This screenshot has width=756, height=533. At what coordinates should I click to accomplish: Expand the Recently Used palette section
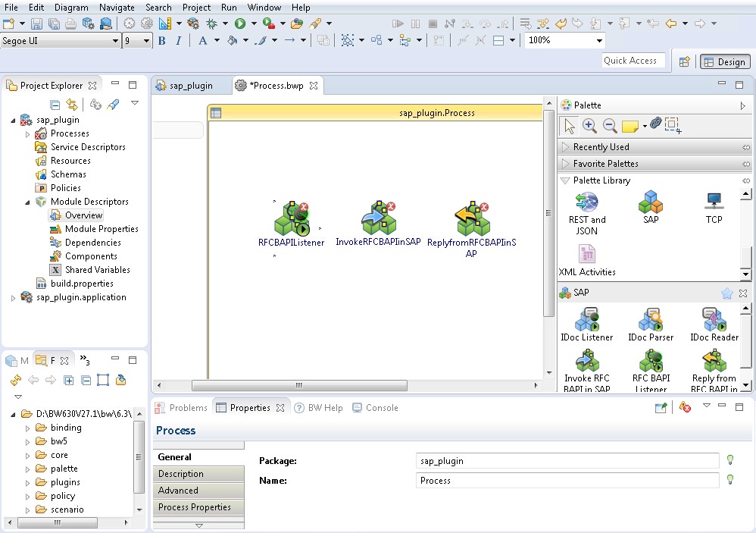(x=601, y=147)
